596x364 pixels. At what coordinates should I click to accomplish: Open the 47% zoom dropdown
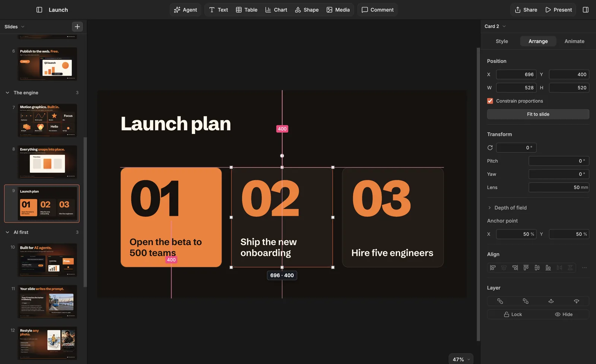[x=461, y=359]
